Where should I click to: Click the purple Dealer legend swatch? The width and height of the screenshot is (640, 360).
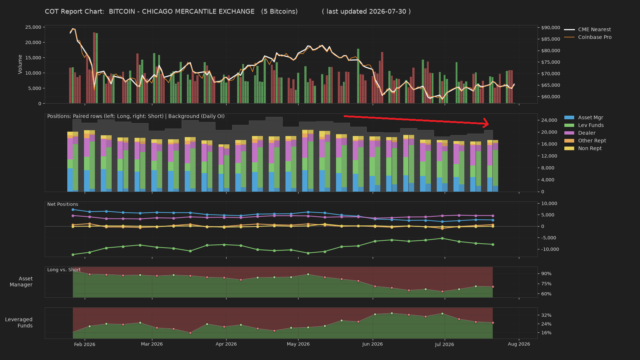pos(569,133)
